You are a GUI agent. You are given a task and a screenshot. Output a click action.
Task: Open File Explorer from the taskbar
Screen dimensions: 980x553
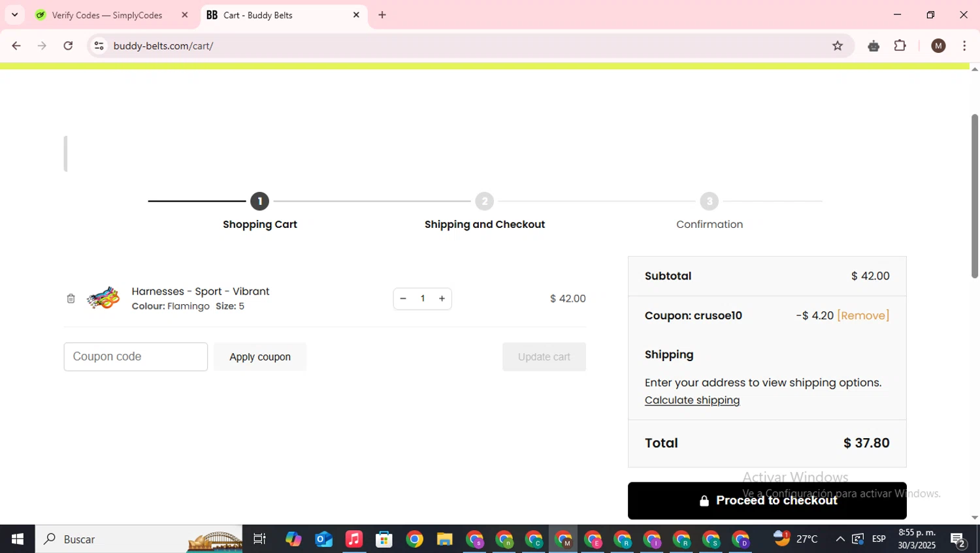(x=445, y=539)
